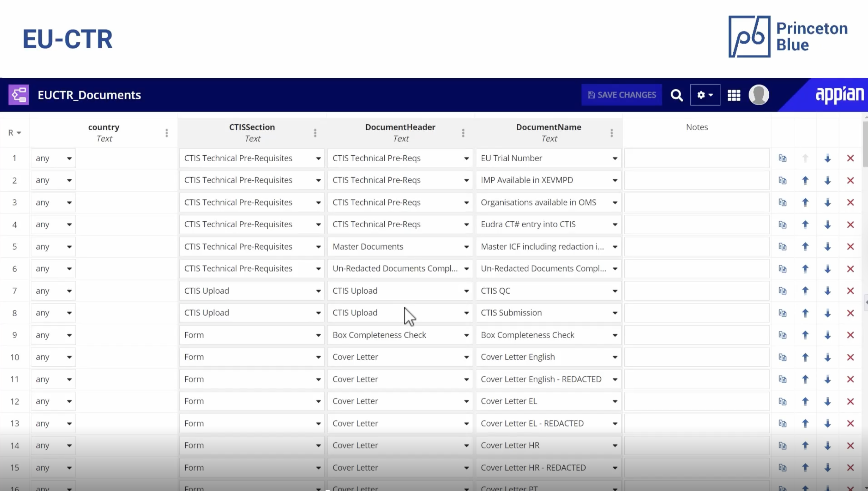Click the user profile avatar
Viewport: 868px width, 491px height.
click(x=759, y=95)
